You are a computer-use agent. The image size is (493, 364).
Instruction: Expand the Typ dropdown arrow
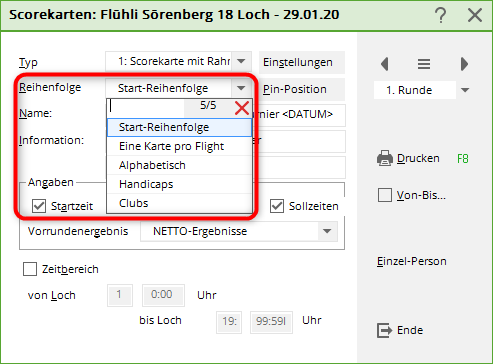[x=241, y=61]
